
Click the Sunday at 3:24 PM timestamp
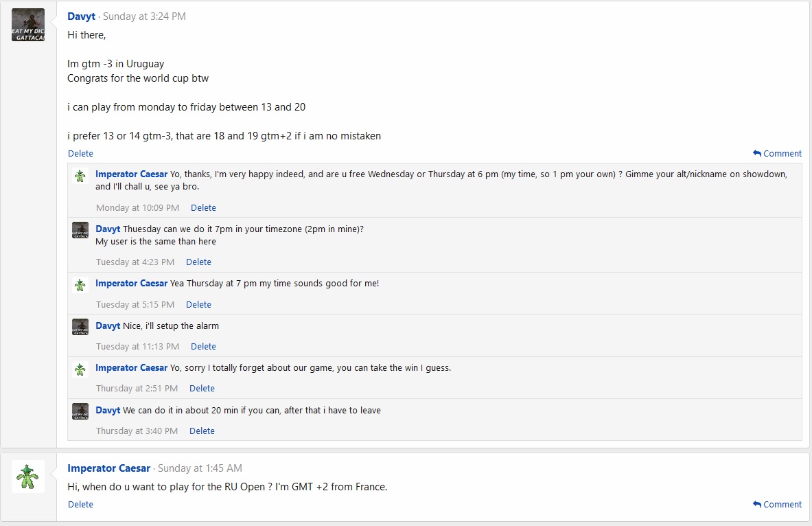(x=144, y=16)
